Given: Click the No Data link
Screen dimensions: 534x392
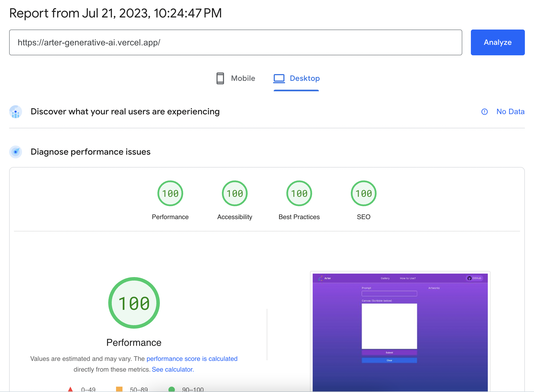Looking at the screenshot, I should click(x=510, y=112).
